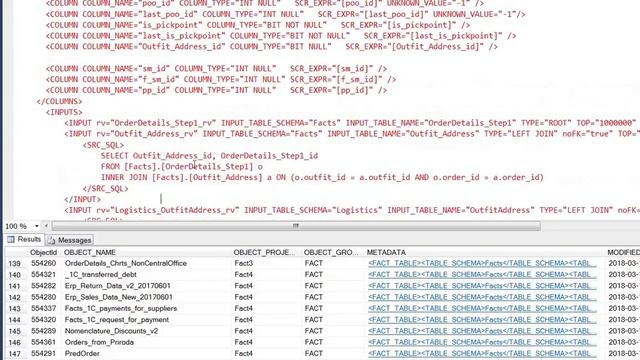This screenshot has height=360, width=640.
Task: Select cell PredOrder
Action: tap(82, 353)
